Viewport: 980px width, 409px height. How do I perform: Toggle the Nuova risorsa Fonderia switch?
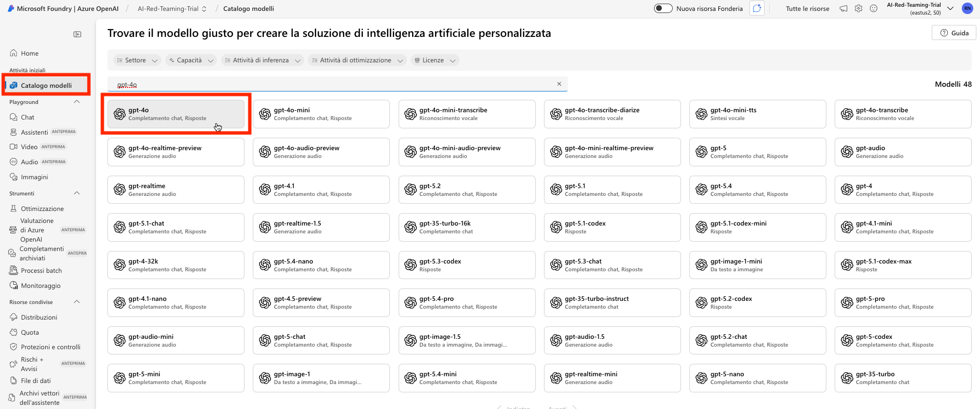pyautogui.click(x=663, y=8)
